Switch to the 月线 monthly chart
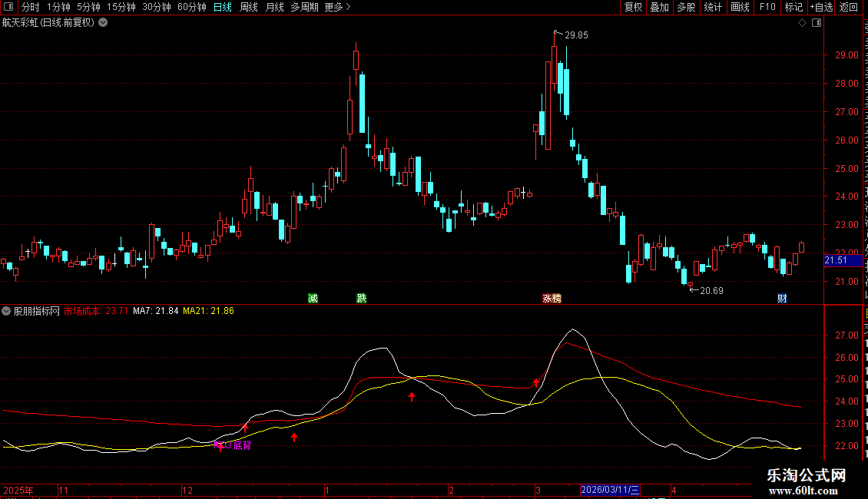Screen dimensions: 868x499 coord(274,7)
